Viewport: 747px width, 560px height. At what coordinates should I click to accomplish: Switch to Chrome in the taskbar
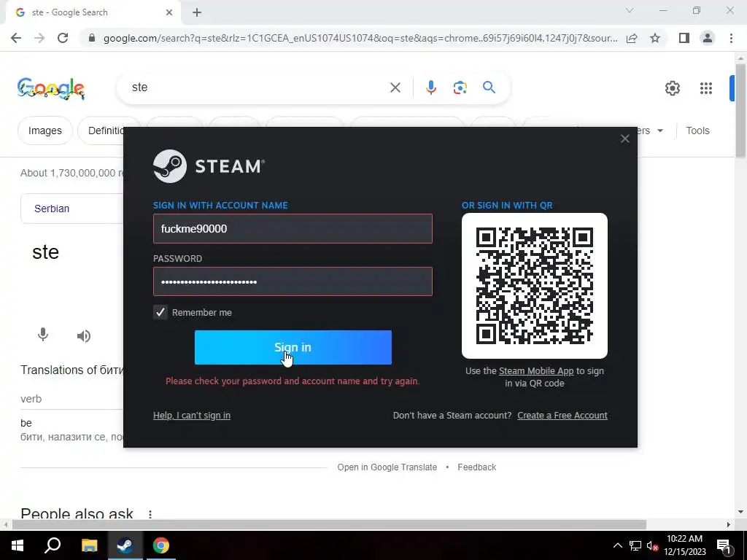click(x=161, y=545)
